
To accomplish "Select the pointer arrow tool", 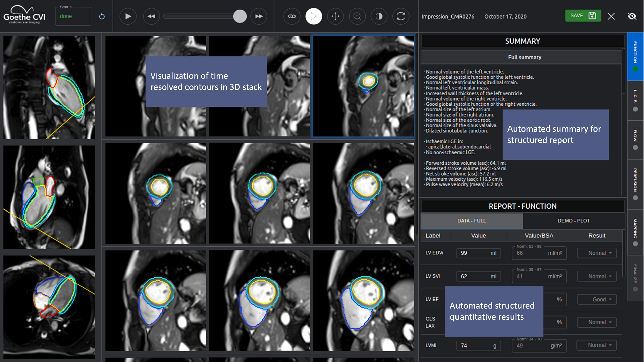I will (313, 16).
